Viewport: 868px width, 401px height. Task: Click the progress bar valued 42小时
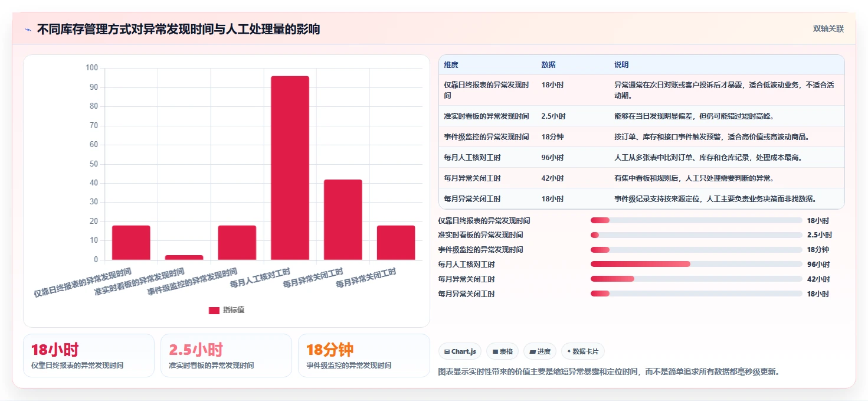pos(696,279)
